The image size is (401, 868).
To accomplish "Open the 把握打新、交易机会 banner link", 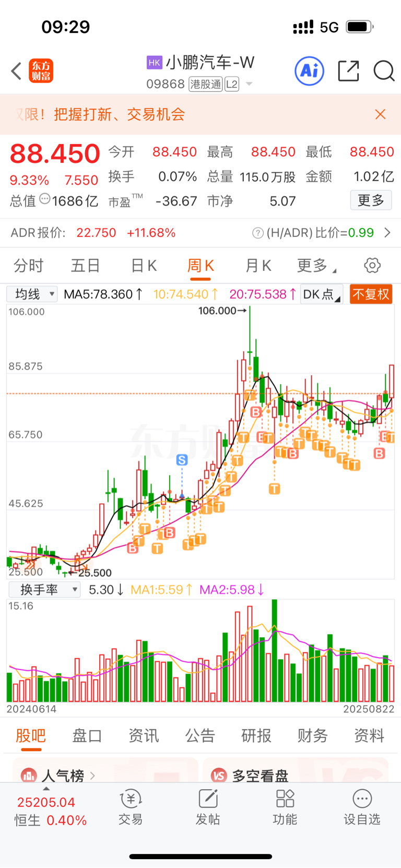I will [x=119, y=114].
